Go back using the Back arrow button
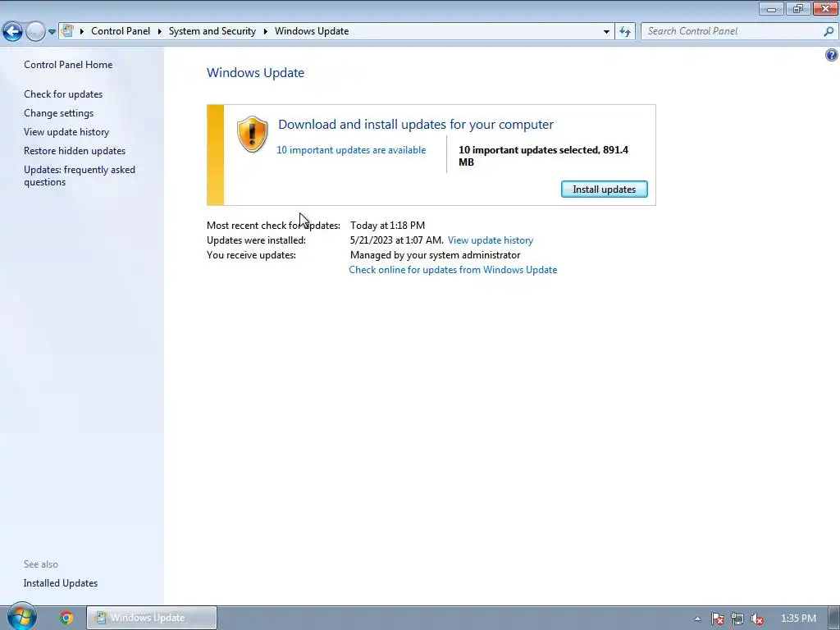 [x=12, y=32]
